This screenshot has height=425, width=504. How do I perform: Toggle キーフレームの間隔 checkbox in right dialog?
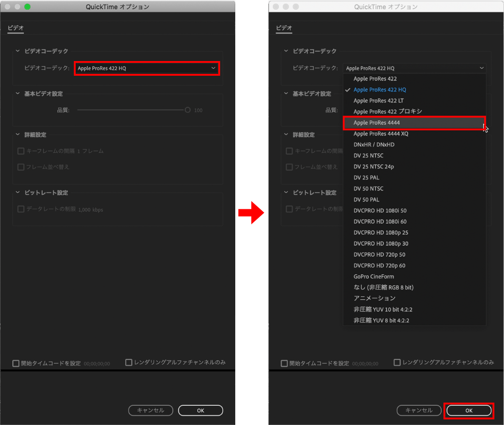(289, 151)
